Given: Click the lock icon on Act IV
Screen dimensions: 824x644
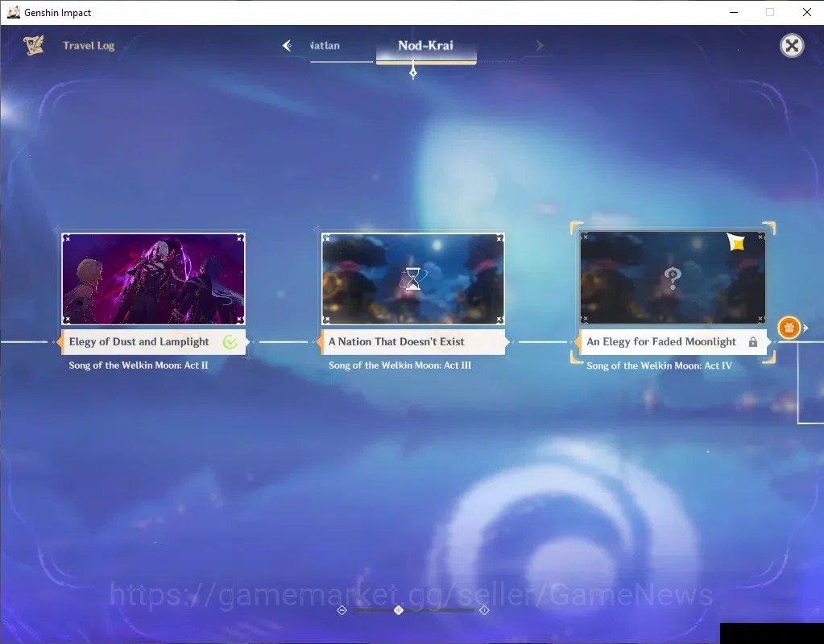Looking at the screenshot, I should coord(753,342).
